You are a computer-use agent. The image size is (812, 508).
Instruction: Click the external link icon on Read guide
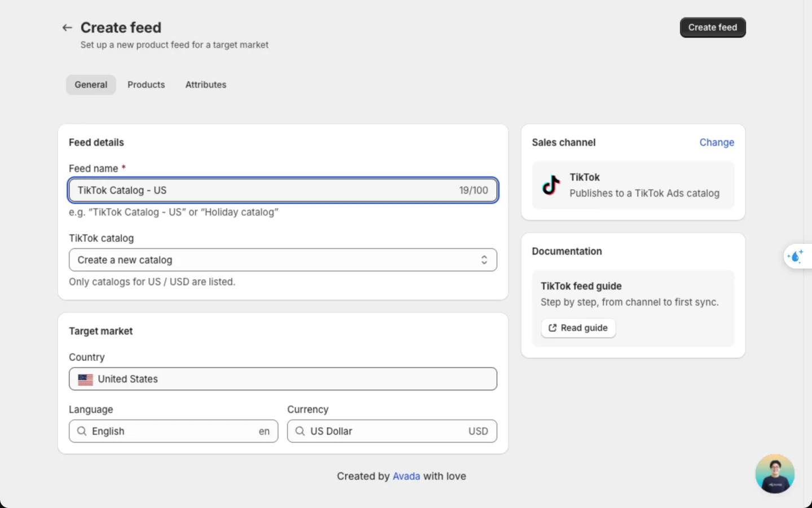[553, 328]
